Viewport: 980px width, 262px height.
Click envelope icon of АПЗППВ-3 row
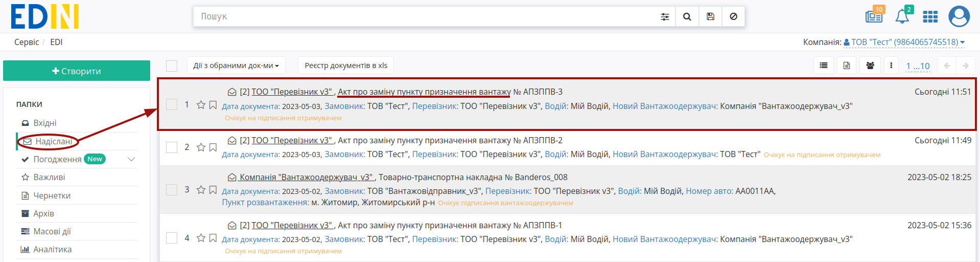(232, 92)
